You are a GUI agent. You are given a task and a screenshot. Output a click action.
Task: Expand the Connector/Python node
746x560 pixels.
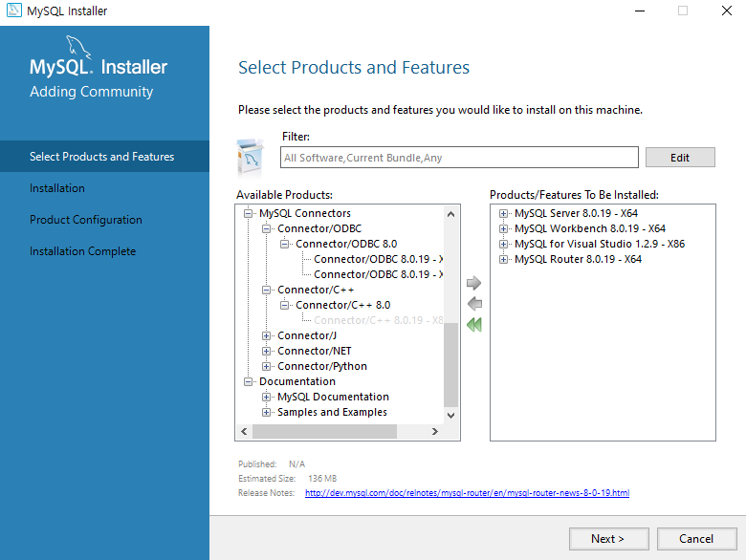point(267,367)
